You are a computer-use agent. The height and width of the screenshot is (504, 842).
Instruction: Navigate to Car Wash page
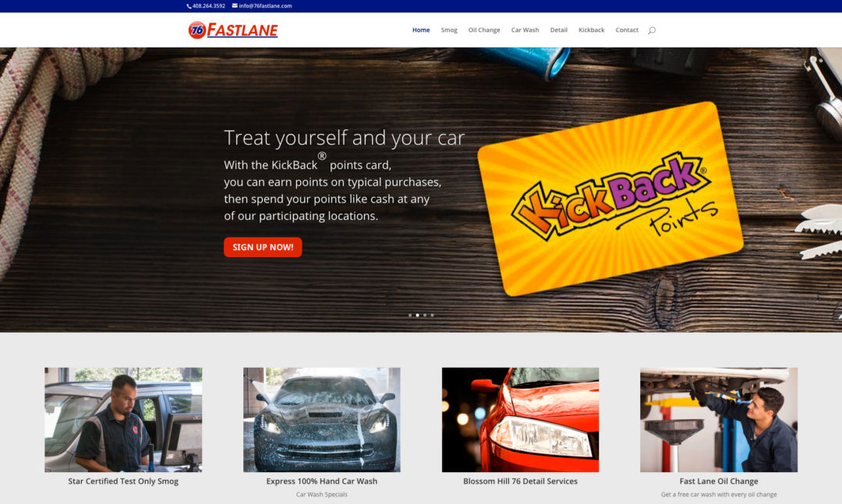click(525, 30)
